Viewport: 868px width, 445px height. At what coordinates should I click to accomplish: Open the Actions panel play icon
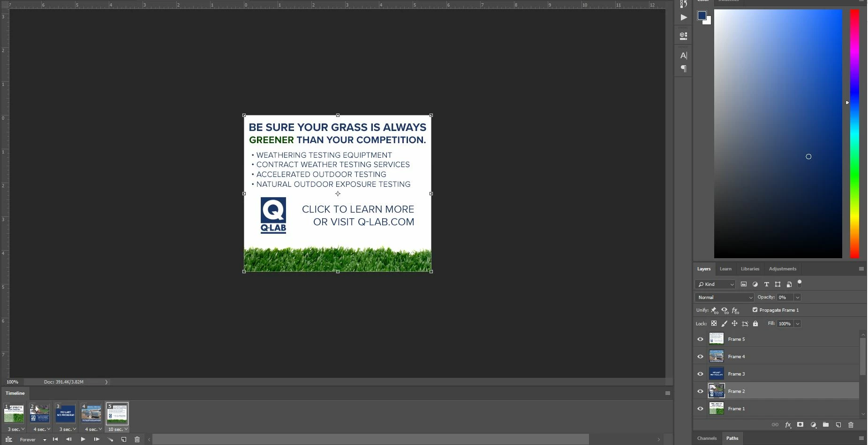(684, 17)
